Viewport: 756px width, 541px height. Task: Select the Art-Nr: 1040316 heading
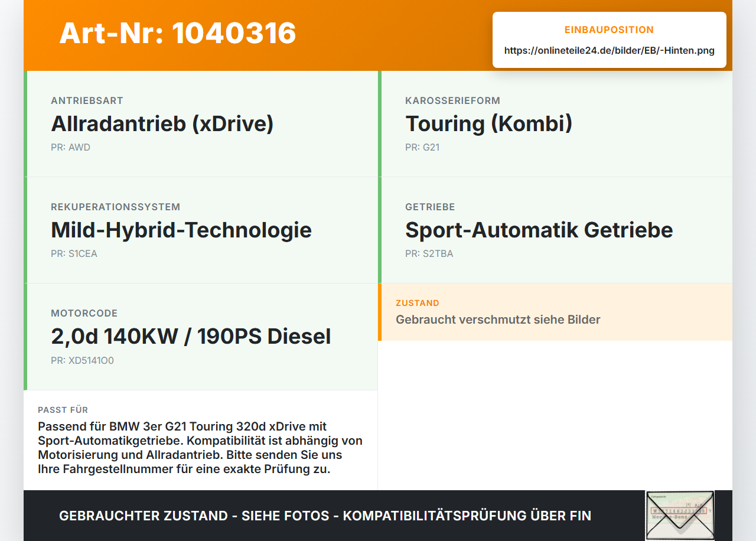[178, 33]
